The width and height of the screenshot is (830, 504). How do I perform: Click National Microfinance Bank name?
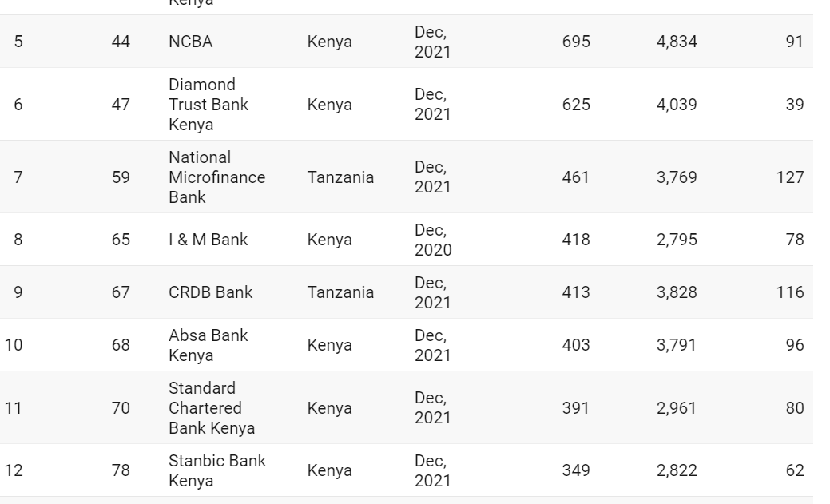click(x=216, y=177)
